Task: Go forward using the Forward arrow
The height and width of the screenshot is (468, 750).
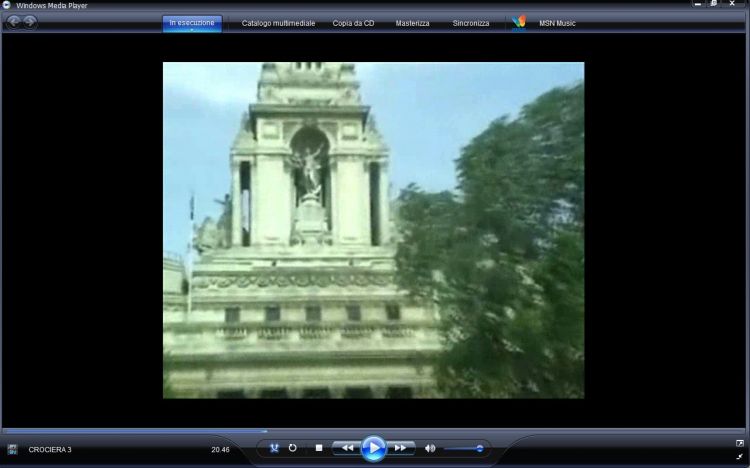Action: 30,22
